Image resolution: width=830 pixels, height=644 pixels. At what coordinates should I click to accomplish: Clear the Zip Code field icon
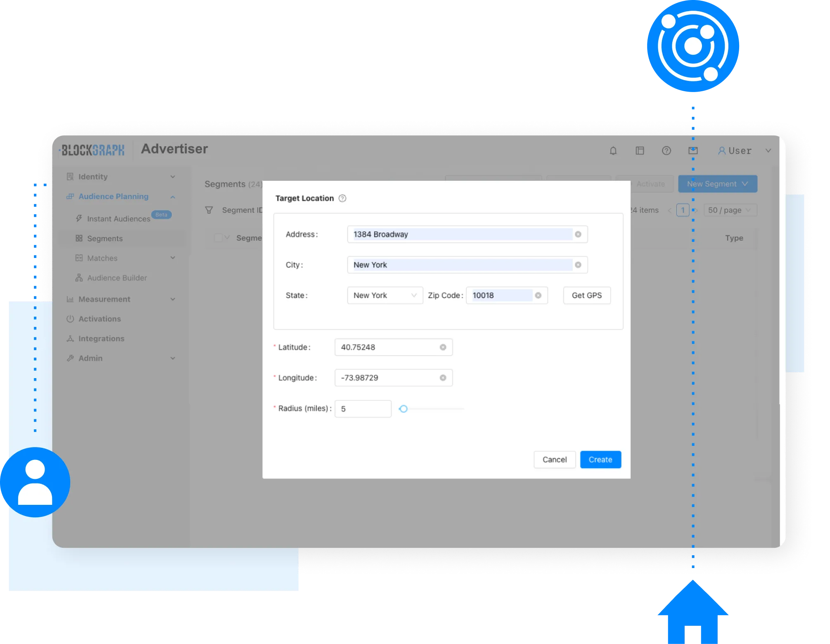[538, 295]
